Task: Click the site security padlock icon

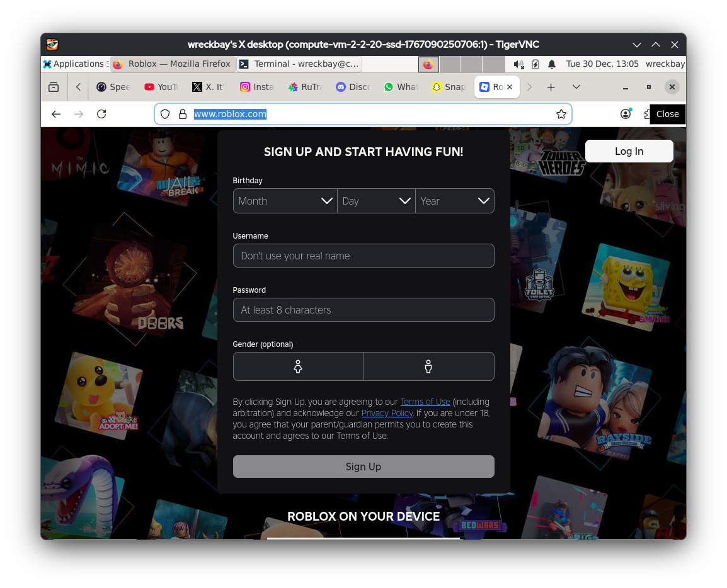Action: point(183,114)
